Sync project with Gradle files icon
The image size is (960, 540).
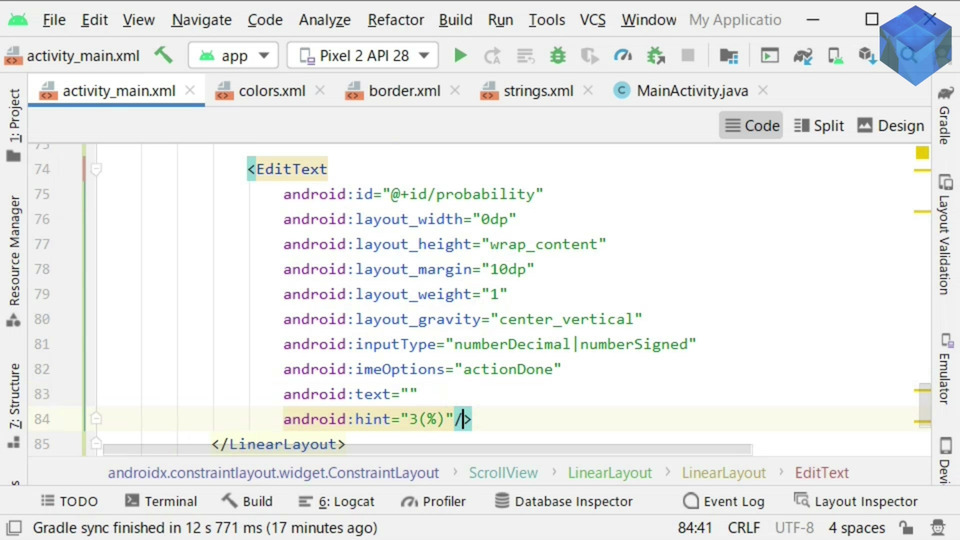pyautogui.click(x=803, y=56)
